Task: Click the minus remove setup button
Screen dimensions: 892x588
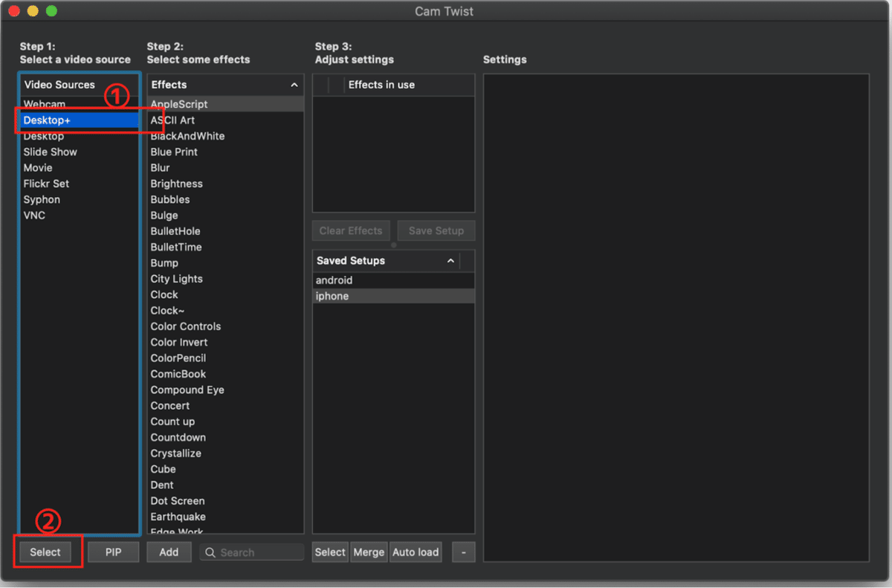Action: point(464,552)
